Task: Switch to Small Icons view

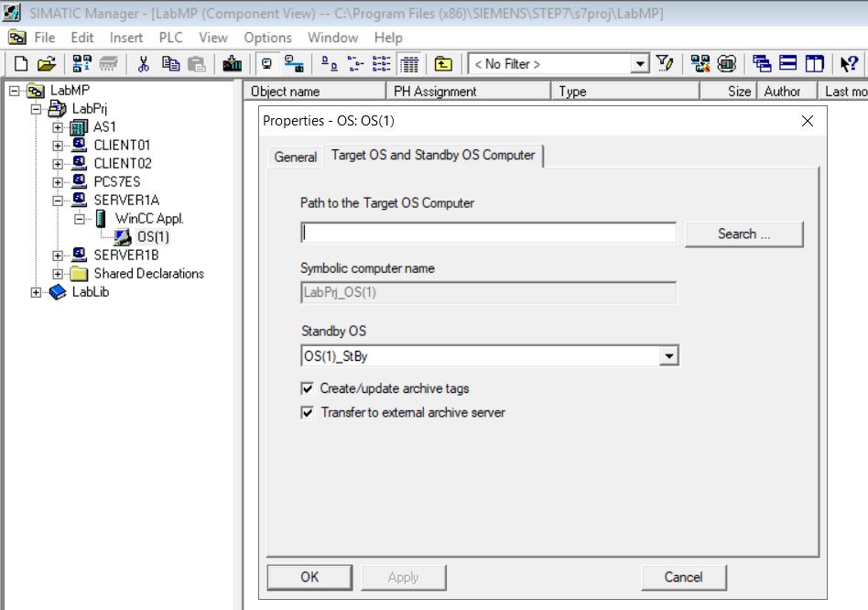Action: pos(355,64)
